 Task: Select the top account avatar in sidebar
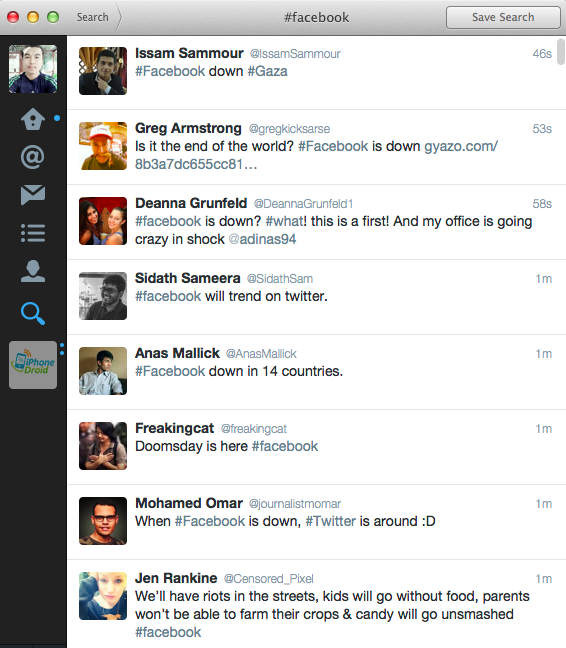click(x=33, y=69)
